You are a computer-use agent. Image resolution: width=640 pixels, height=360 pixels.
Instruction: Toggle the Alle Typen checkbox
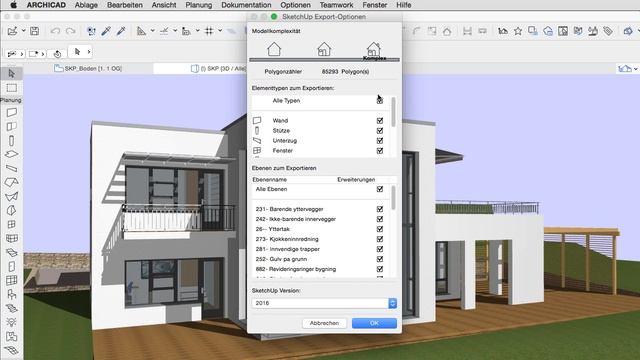tap(380, 101)
